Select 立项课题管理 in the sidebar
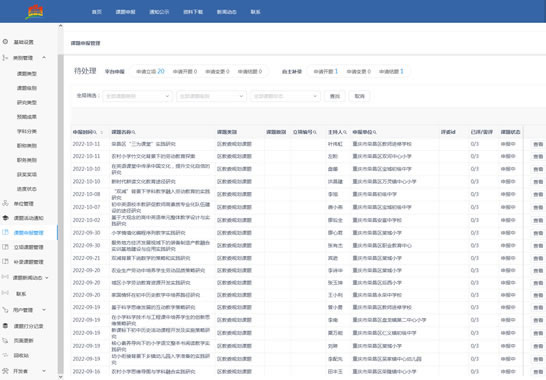This screenshot has height=380, width=546. tap(29, 247)
